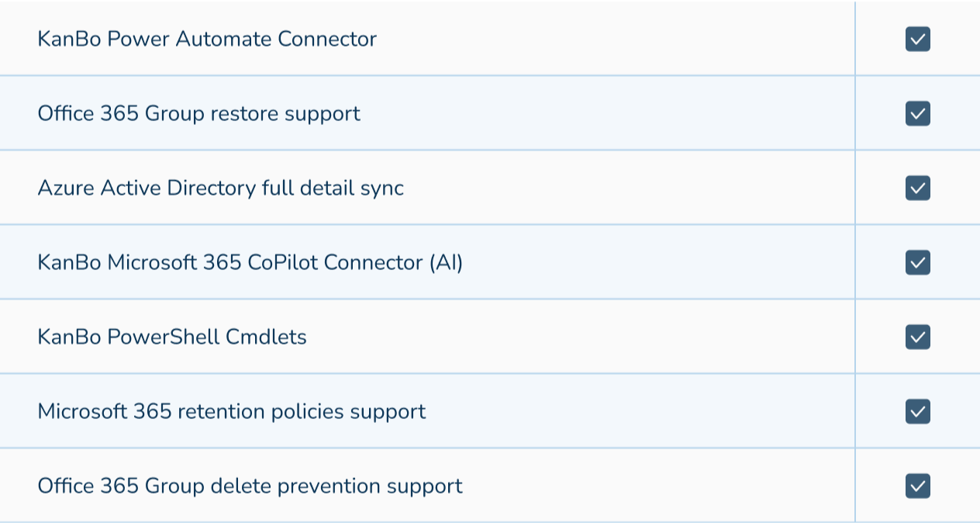Click the checkmark icon for Azure Active Directory sync
Image resolution: width=980 pixels, height=523 pixels.
[917, 188]
